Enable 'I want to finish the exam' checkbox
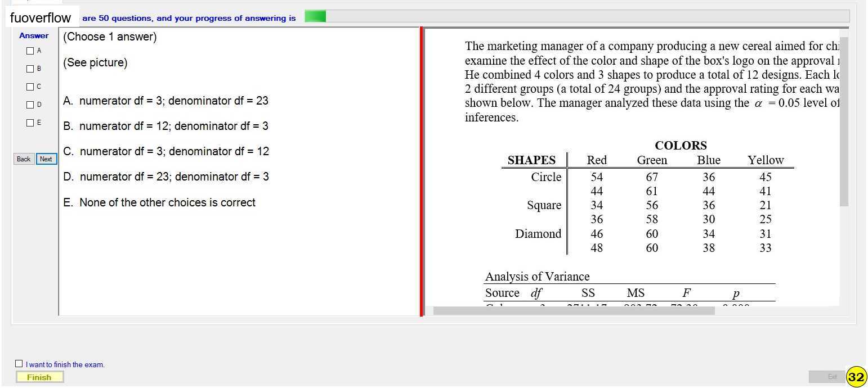 pyautogui.click(x=19, y=364)
